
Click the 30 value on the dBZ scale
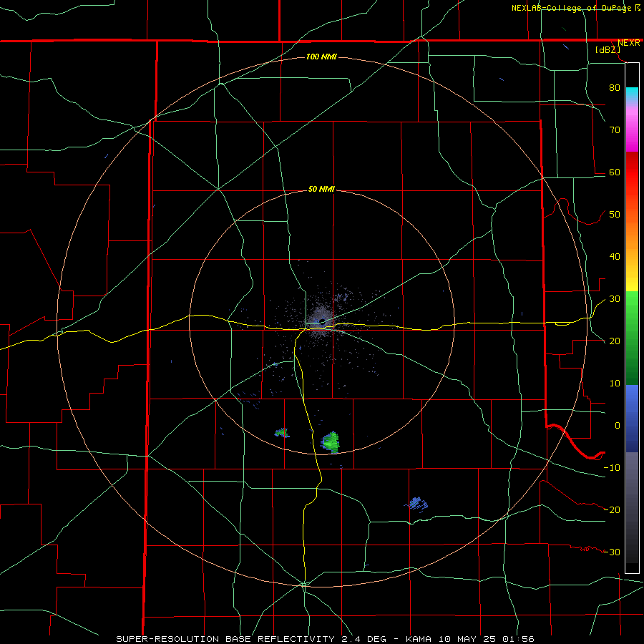coord(615,299)
